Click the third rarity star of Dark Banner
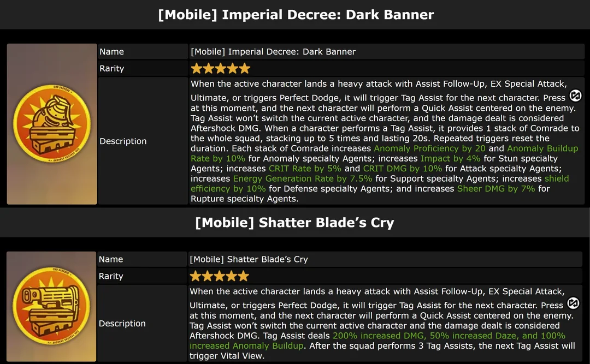 click(x=221, y=68)
